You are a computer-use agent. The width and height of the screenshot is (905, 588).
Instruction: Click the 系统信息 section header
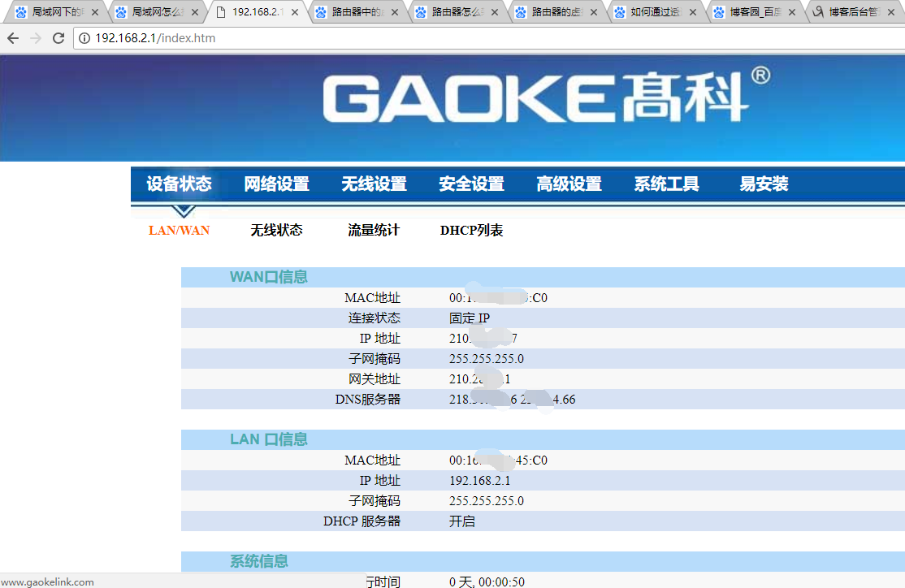pos(259,561)
